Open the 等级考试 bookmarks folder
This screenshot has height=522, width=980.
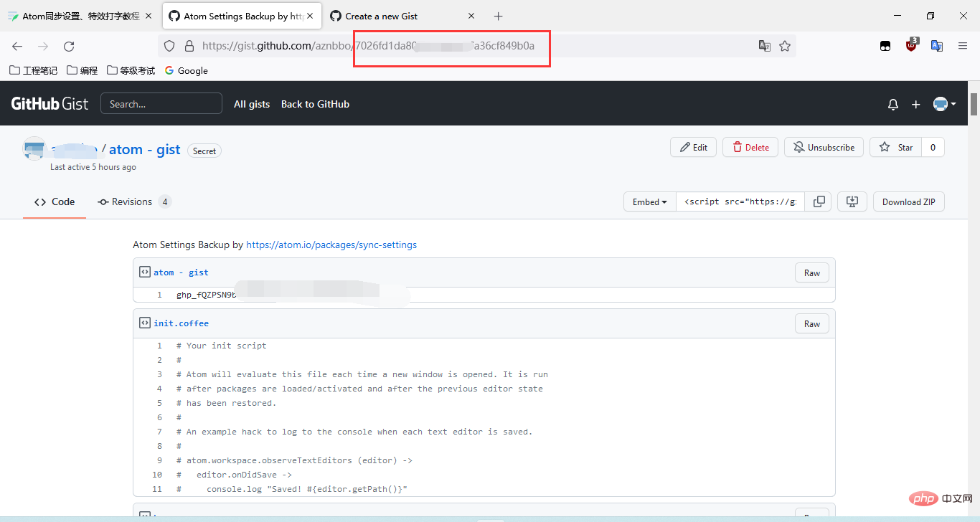(131, 70)
